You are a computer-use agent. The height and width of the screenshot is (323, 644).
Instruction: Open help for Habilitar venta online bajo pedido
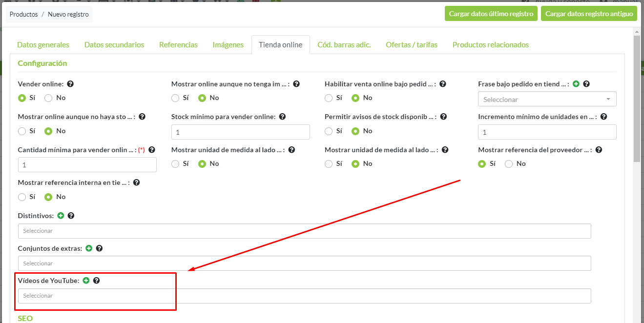[442, 83]
